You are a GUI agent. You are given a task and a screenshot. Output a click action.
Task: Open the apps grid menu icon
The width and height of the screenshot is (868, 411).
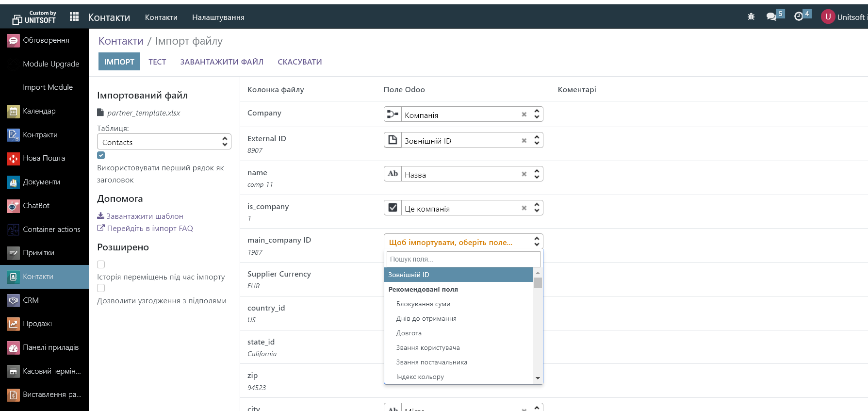click(74, 17)
